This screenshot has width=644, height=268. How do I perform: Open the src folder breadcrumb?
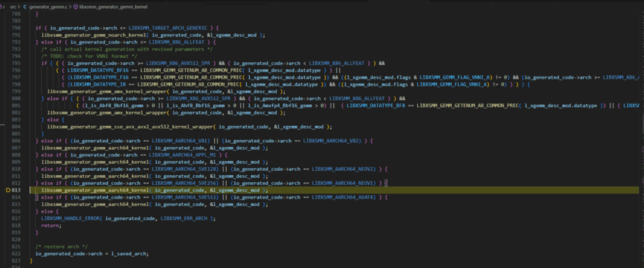tap(14, 7)
